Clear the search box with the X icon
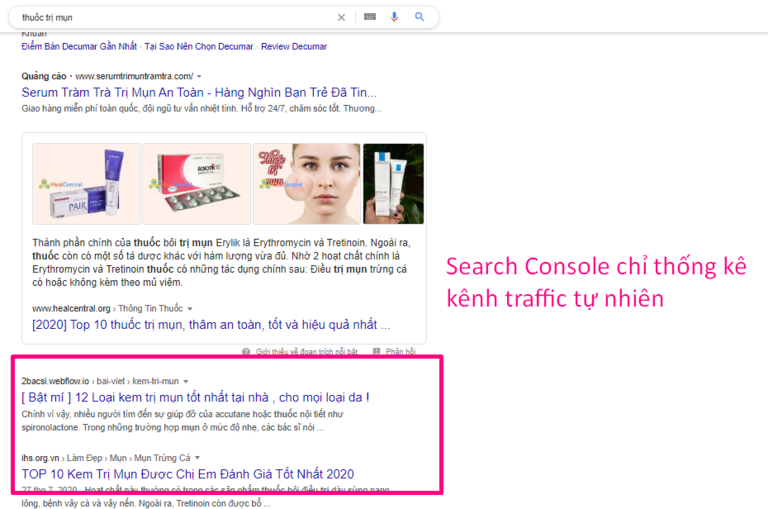The height and width of the screenshot is (509, 768). coord(341,17)
